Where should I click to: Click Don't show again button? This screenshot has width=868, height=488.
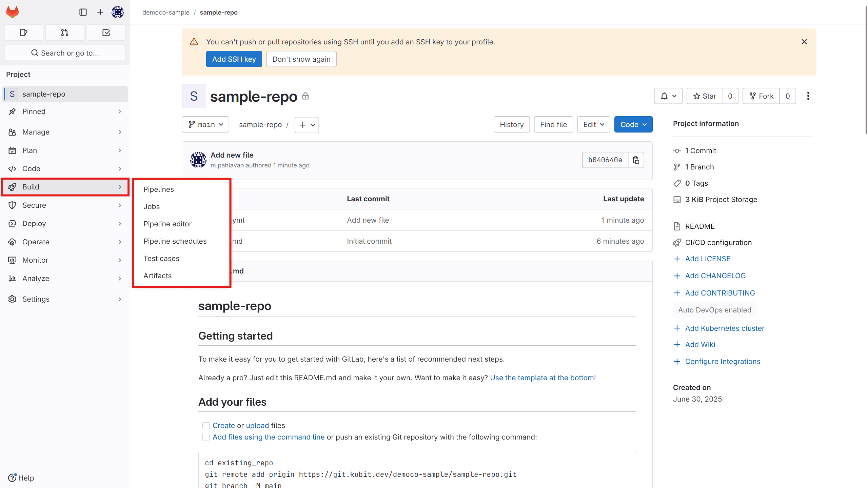point(301,59)
